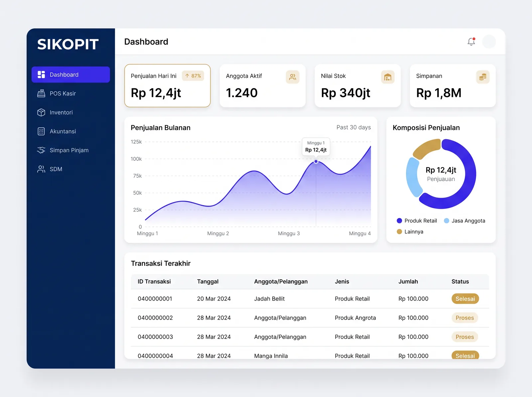
Task: Open the notification bell icon
Action: tap(471, 42)
